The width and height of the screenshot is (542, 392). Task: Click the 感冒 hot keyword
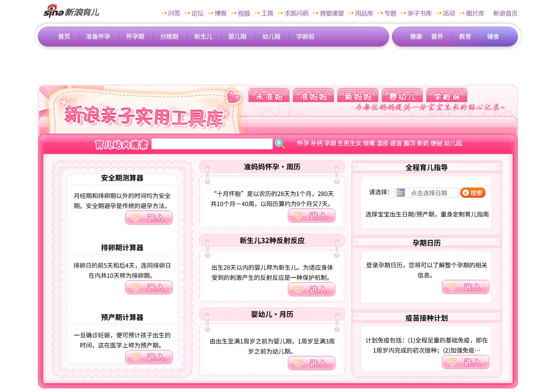396,143
